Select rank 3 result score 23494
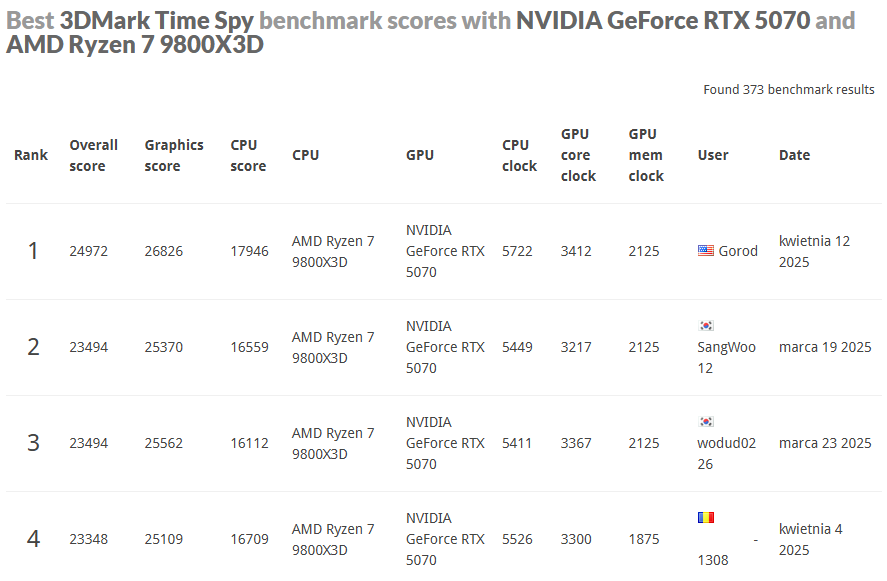 point(89,443)
